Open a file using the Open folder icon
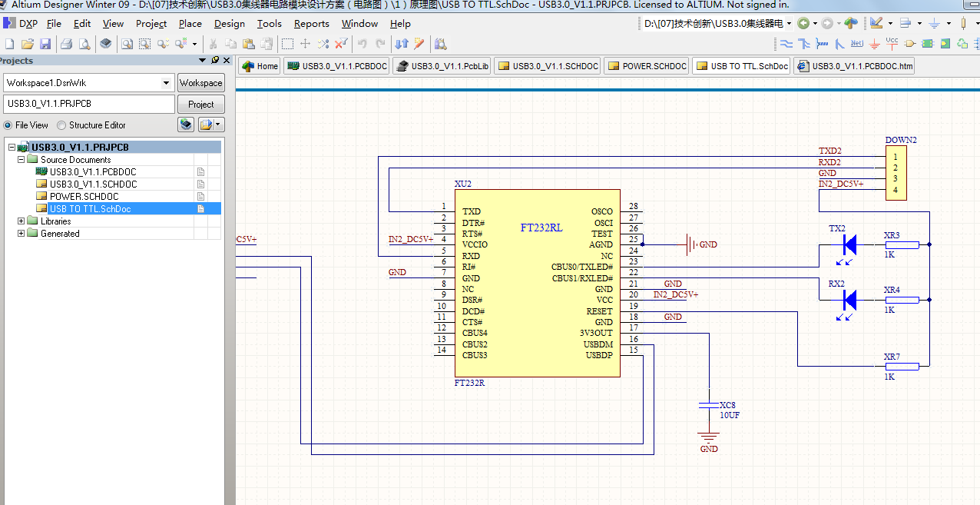980x505 pixels. [x=27, y=44]
